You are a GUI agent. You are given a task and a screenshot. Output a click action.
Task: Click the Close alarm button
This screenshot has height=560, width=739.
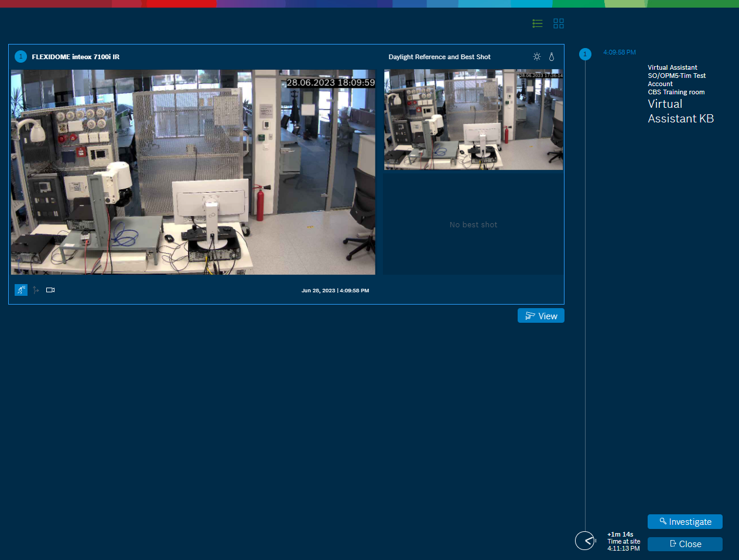tap(685, 544)
